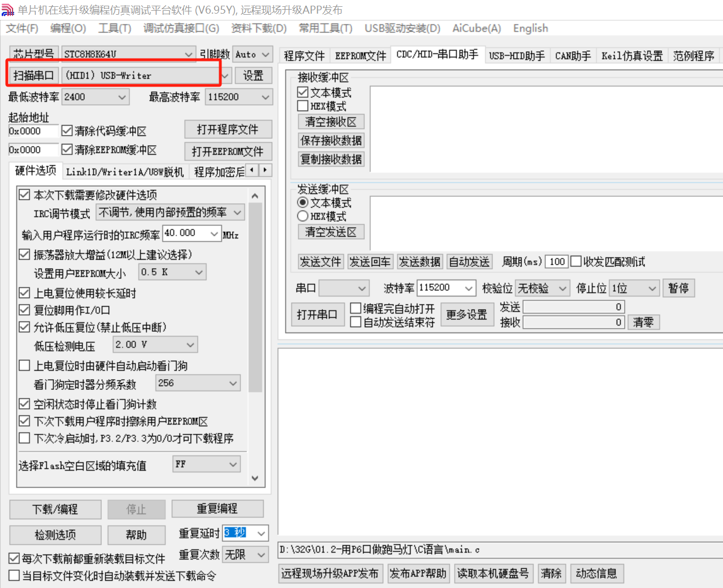The height and width of the screenshot is (588, 723).
Task: Select the 硬件选项 tab
Action: [x=35, y=171]
